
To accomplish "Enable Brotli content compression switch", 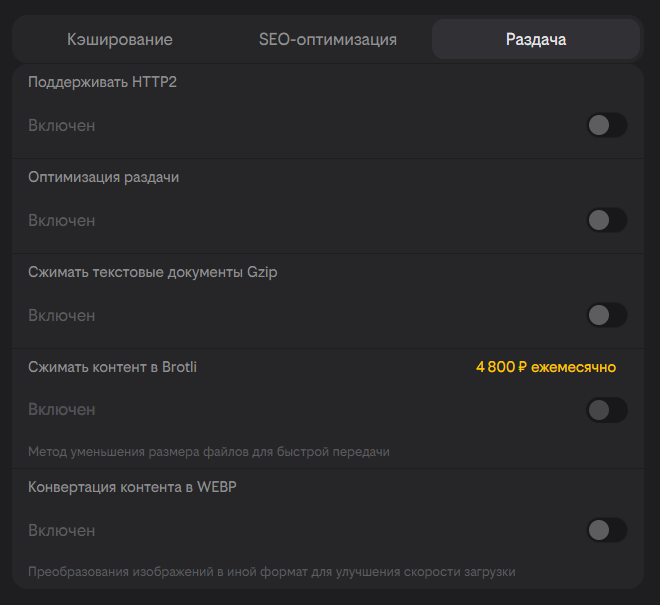I will (606, 410).
